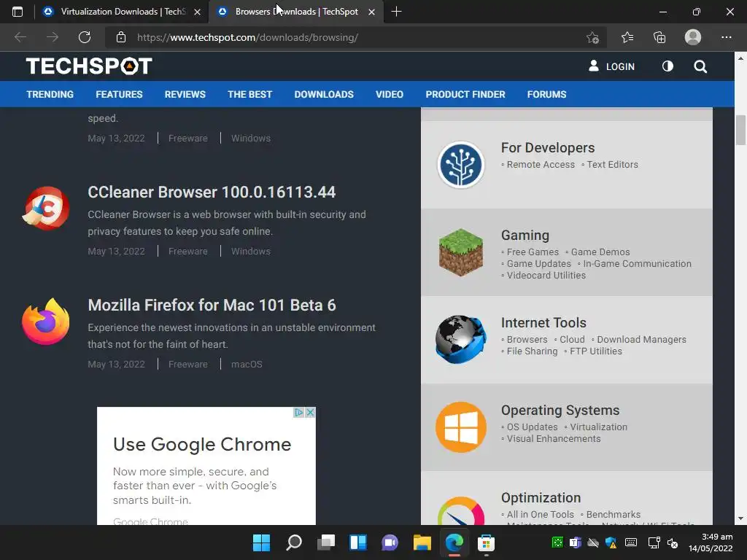Image resolution: width=747 pixels, height=560 pixels.
Task: Open the FEATURES menu
Action: (119, 94)
